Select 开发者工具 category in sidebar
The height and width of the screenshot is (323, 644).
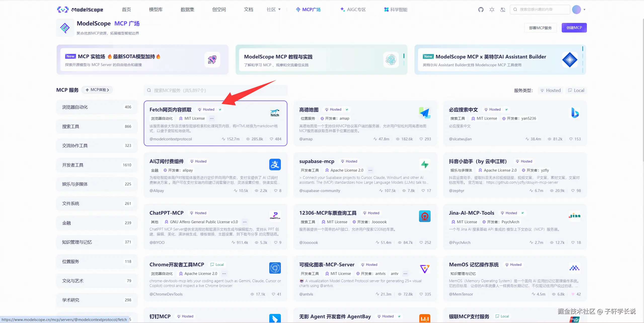pyautogui.click(x=97, y=165)
